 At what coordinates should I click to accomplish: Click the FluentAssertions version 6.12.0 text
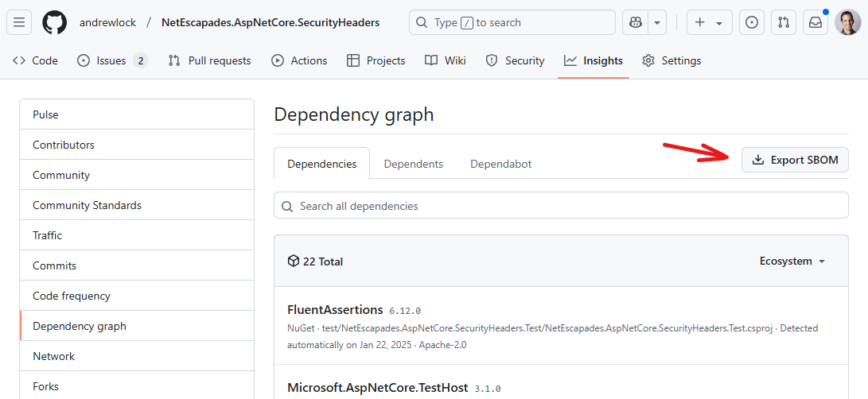click(x=405, y=311)
